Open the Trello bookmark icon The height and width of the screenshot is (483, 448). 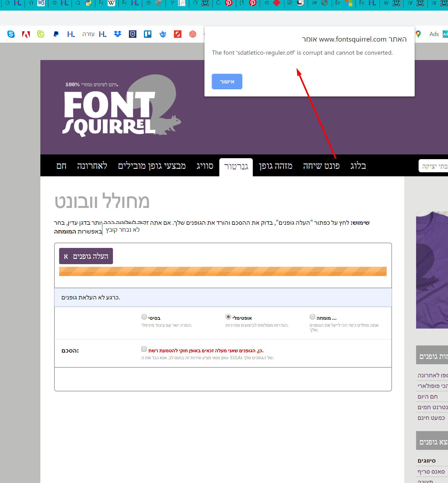(148, 34)
